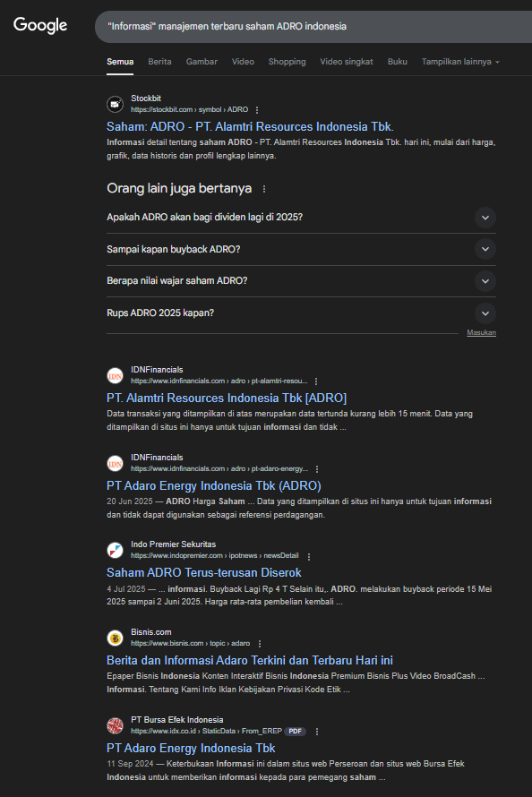Open the three-dot menu for the Bisnis.com result
Image resolution: width=532 pixels, height=797 pixels.
click(x=260, y=644)
